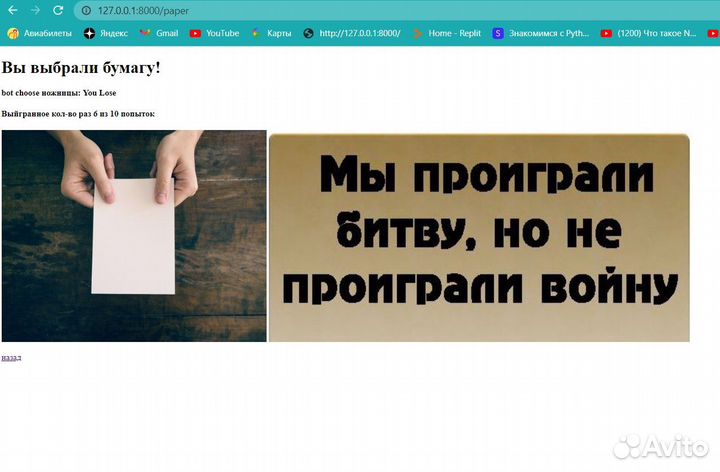Viewport: 720px width, 472px height.
Task: Open the http://127.0.0.1:8000/ bookmark
Action: pyautogui.click(x=352, y=34)
